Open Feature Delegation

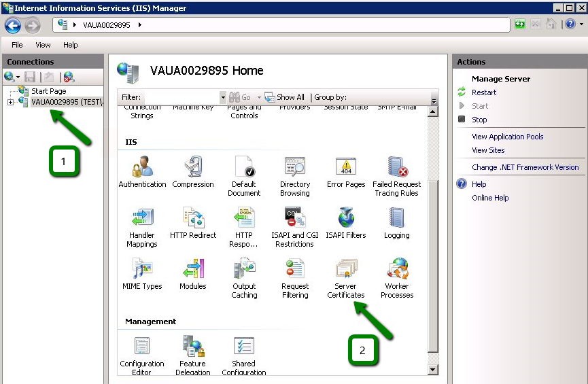coord(193,355)
